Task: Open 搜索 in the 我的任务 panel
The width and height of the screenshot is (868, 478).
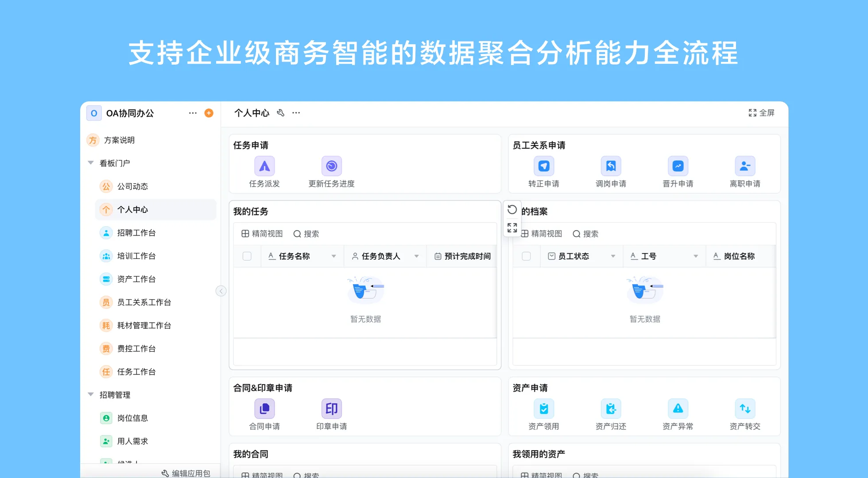Action: (306, 234)
